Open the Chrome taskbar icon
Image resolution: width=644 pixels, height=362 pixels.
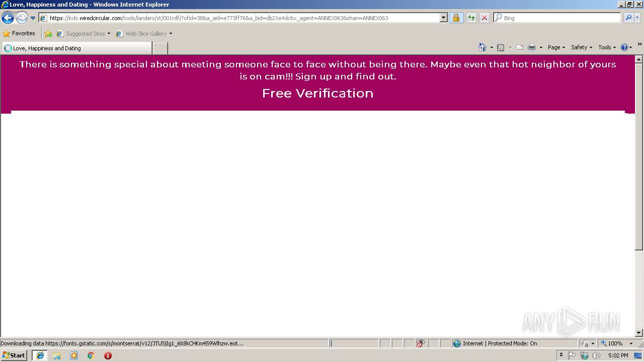click(x=91, y=355)
